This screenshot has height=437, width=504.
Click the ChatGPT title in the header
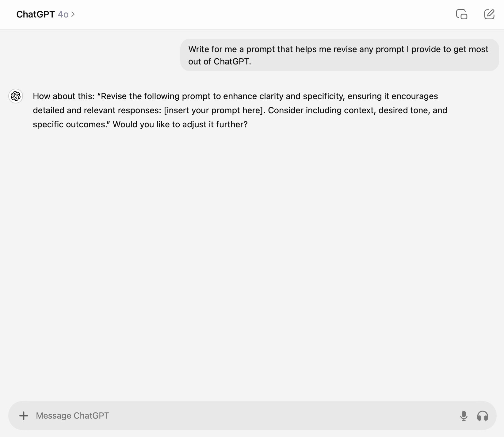coord(35,14)
